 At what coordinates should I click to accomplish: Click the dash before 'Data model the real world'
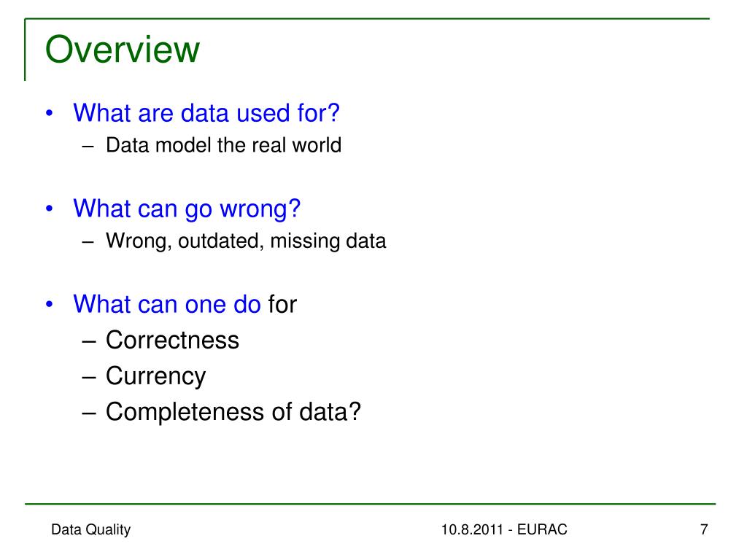point(88,146)
